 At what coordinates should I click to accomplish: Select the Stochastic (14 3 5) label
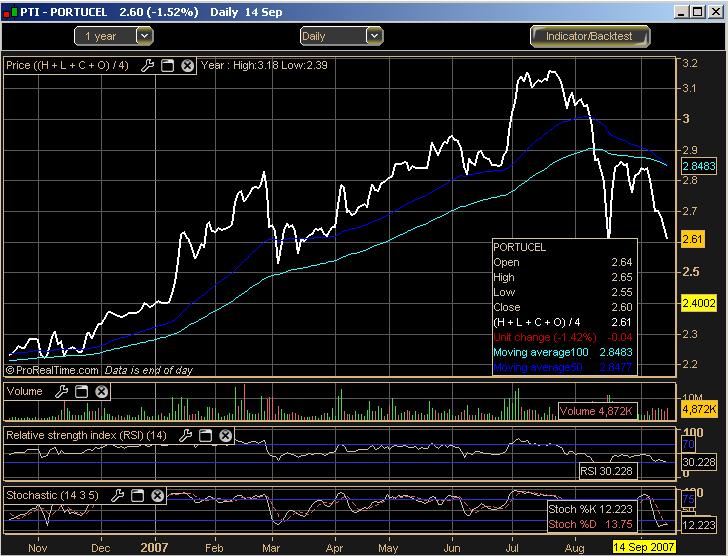point(52,495)
